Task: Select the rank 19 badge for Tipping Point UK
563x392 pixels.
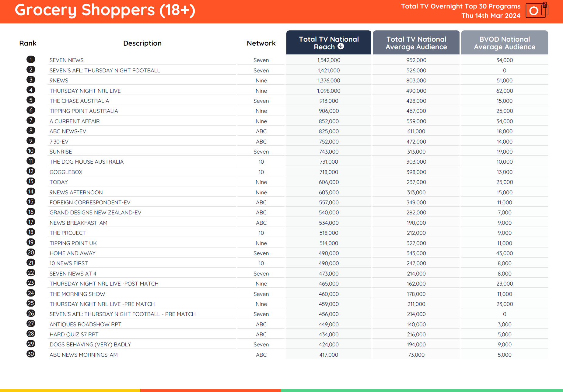Action: pos(31,242)
